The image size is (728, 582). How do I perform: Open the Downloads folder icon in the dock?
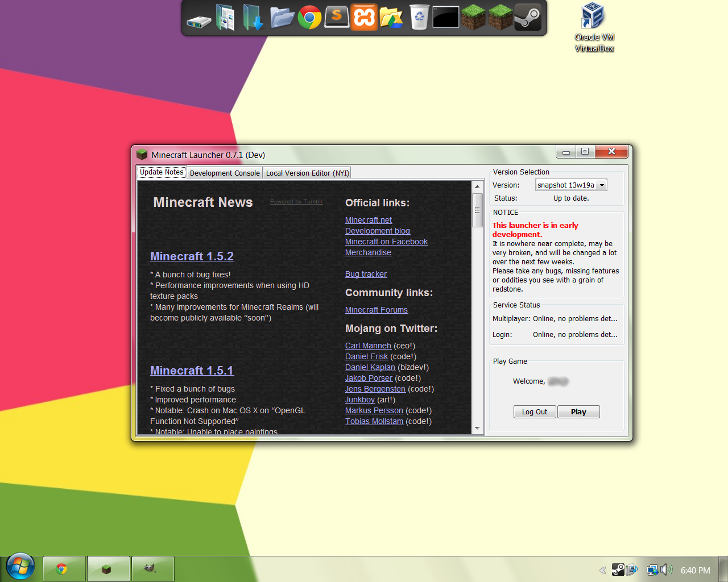(253, 17)
